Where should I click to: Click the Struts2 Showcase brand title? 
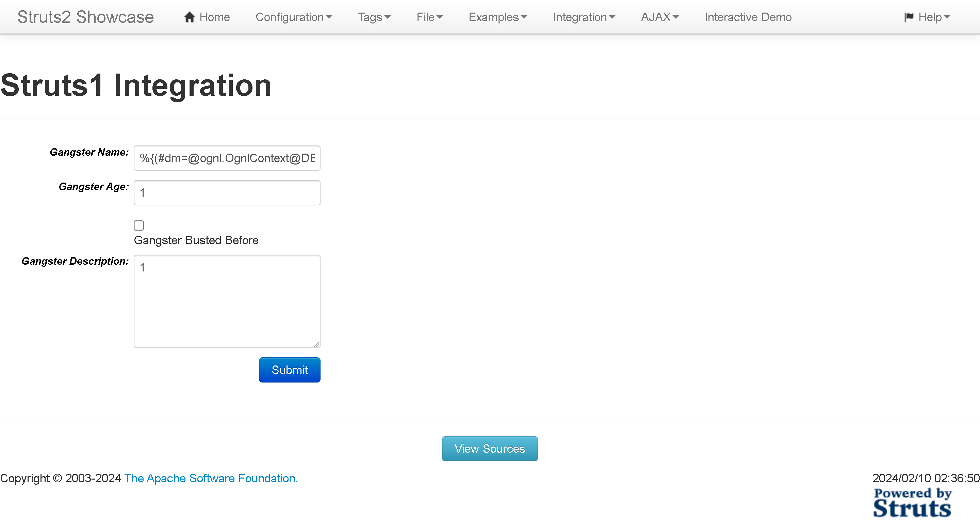pos(86,17)
